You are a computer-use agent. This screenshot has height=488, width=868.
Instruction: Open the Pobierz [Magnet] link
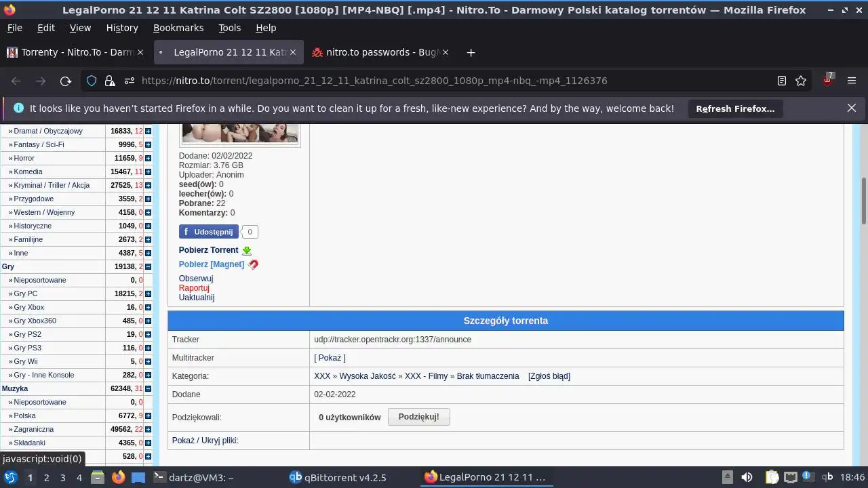212,264
